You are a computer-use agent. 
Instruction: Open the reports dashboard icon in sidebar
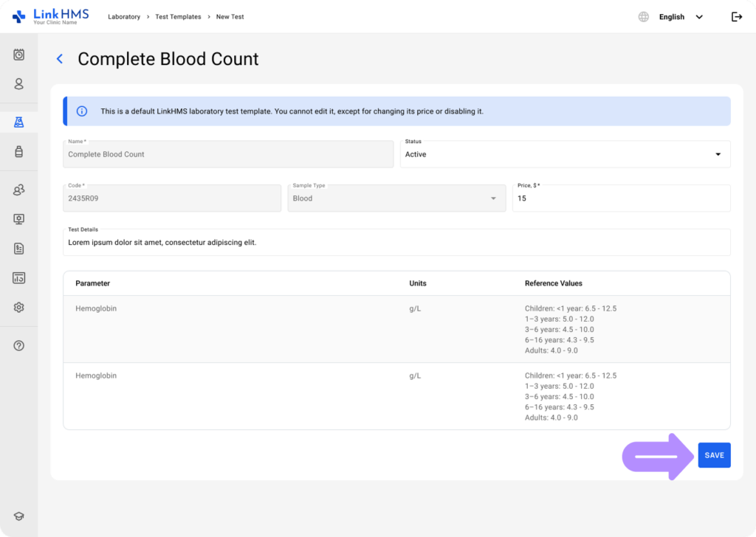pyautogui.click(x=18, y=277)
